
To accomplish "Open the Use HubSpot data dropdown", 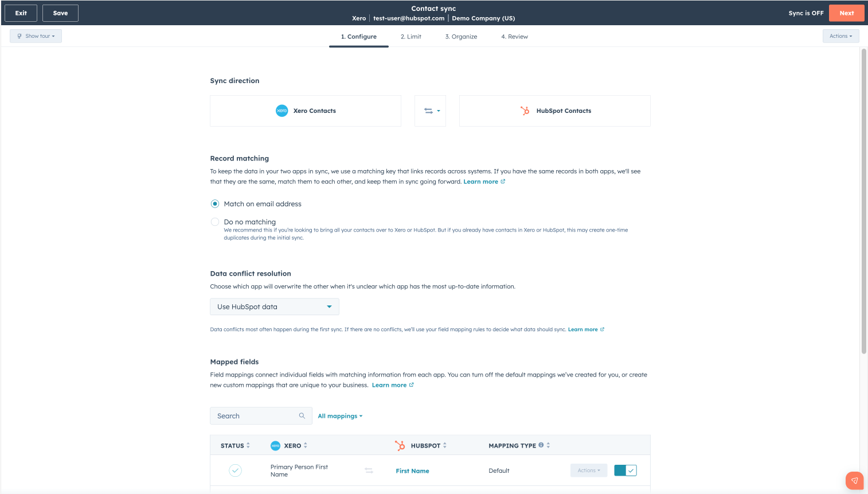I will 274,307.
